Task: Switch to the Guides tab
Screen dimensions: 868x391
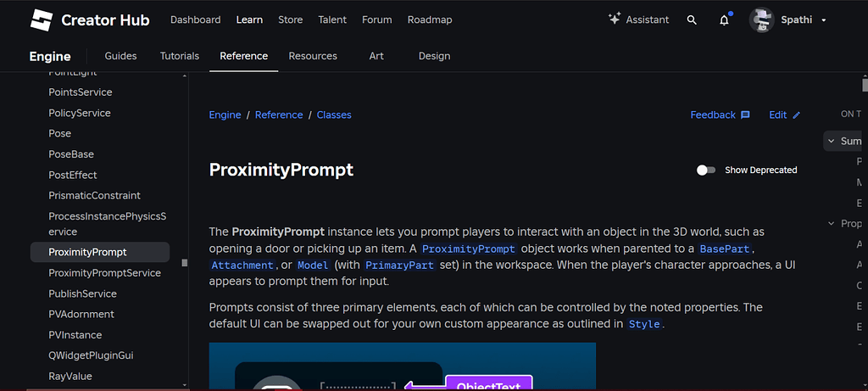Action: 120,56
